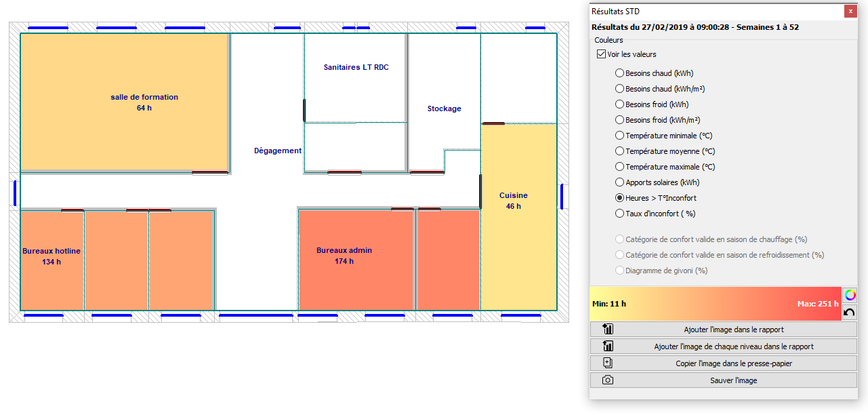Screen dimensions: 868x417
Task: Click the undo arrow icon below color wheel
Action: click(x=850, y=313)
